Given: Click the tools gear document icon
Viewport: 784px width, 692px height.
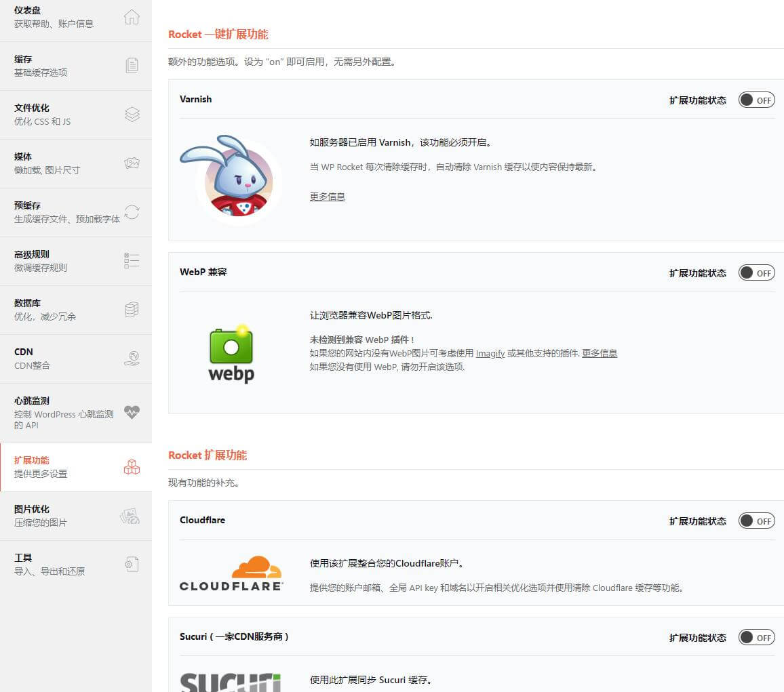Looking at the screenshot, I should [132, 564].
